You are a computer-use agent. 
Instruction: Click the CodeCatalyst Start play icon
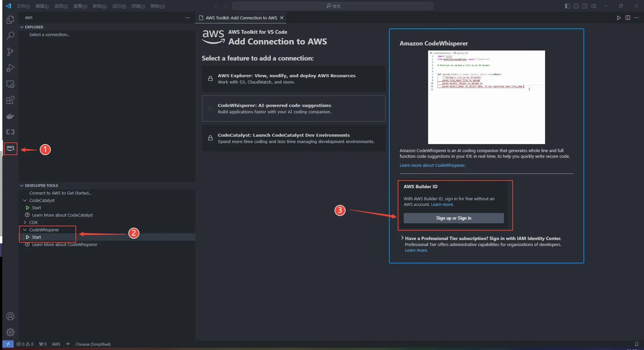(x=28, y=208)
